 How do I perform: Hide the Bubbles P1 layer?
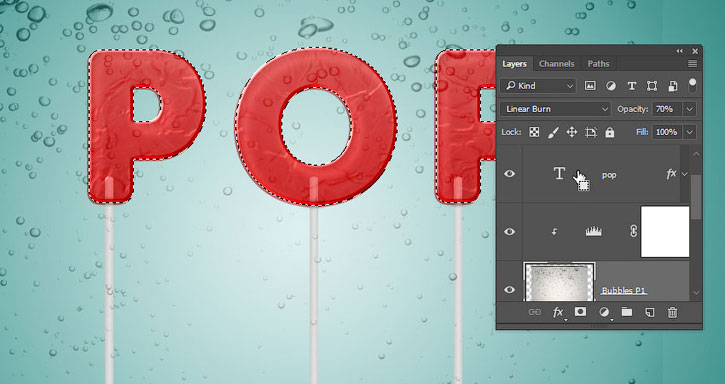coord(510,290)
